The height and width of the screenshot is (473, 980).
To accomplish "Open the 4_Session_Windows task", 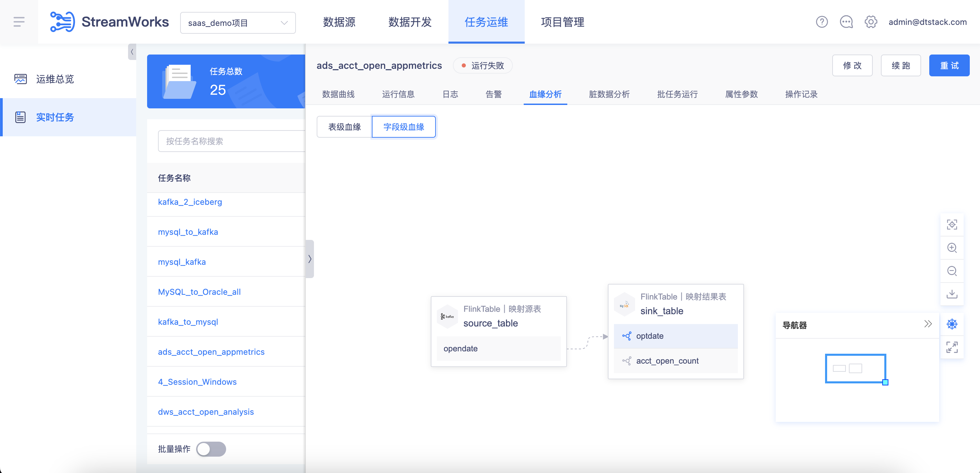I will 197,382.
